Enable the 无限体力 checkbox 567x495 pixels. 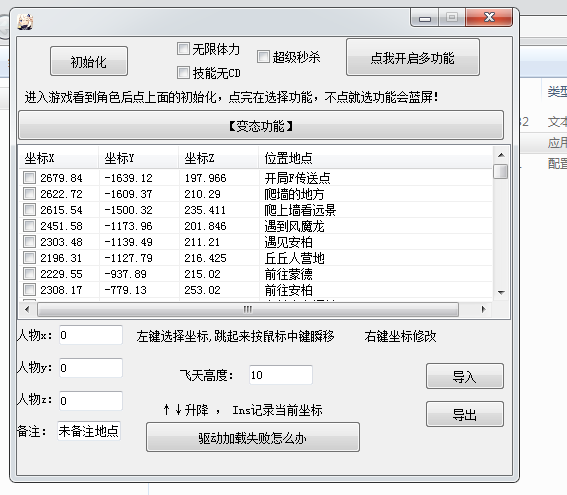(x=183, y=49)
